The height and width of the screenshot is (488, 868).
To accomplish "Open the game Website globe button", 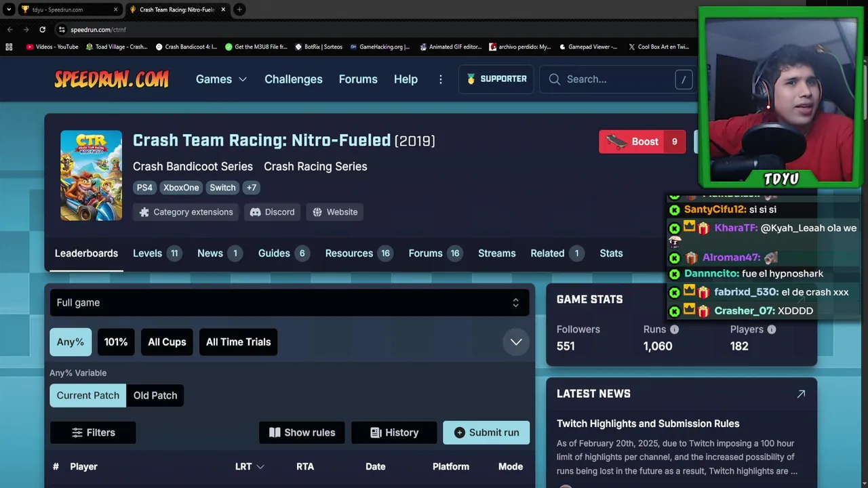I will 335,212.
